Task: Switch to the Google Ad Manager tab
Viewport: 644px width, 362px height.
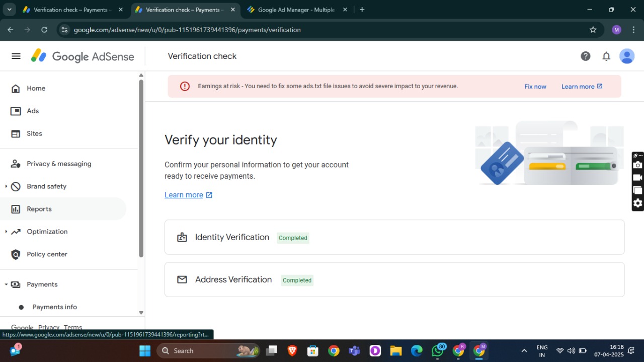Action: [296, 10]
